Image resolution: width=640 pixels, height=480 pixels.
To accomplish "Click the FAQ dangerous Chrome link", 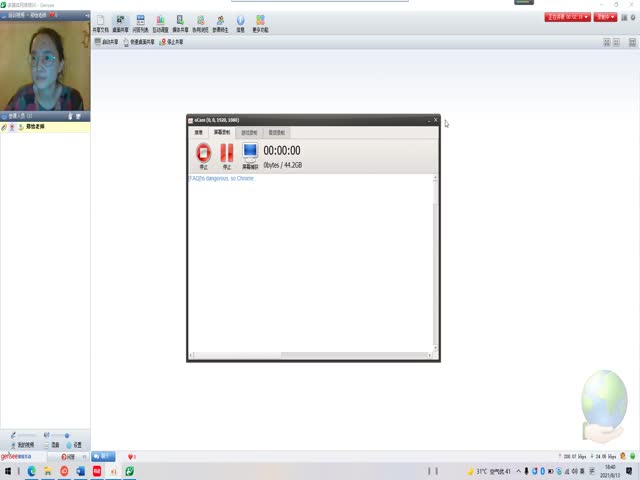I will pos(221,178).
